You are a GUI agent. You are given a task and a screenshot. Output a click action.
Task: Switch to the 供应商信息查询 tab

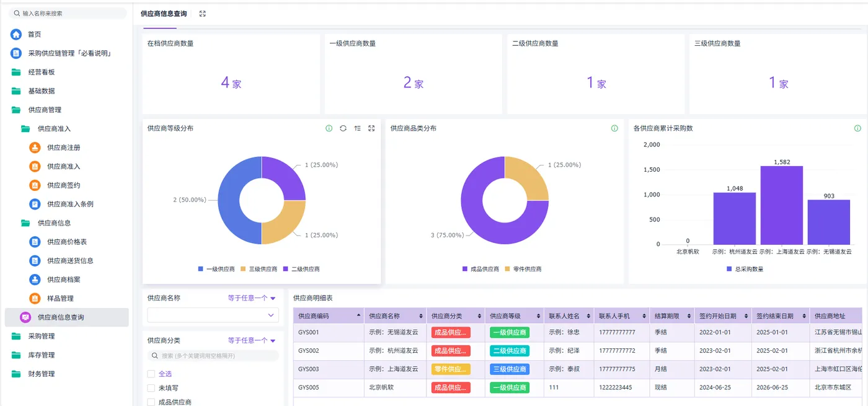(164, 14)
